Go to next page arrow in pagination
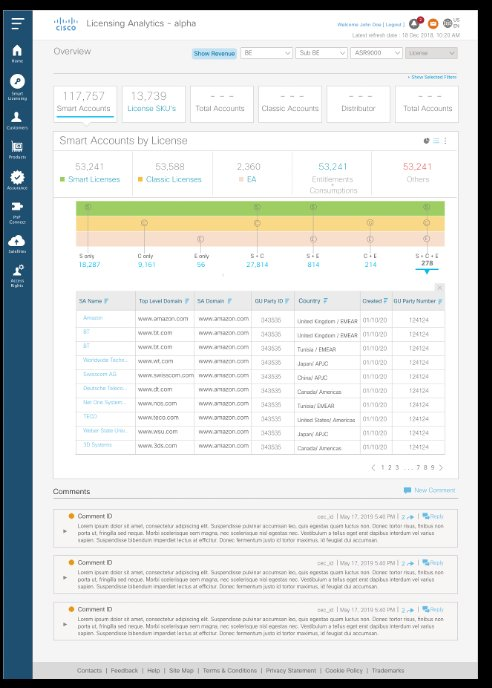This screenshot has width=492, height=688. [441, 468]
